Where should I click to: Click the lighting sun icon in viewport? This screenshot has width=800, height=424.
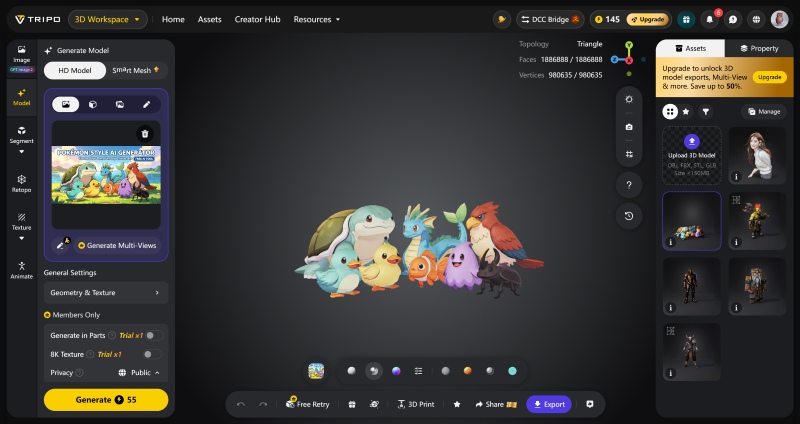[x=629, y=99]
